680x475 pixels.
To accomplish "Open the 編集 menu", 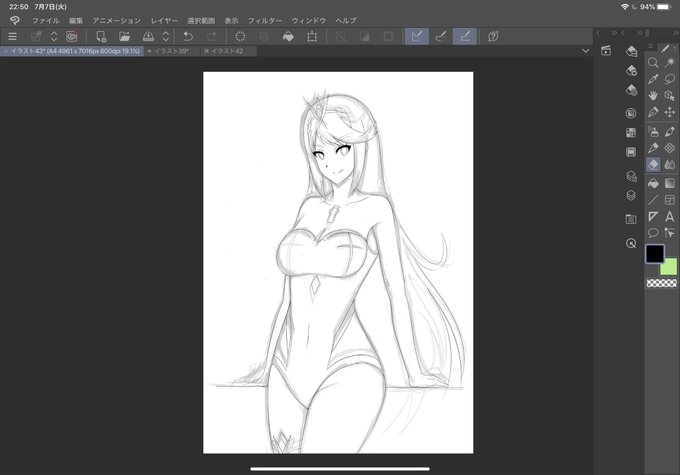I will (x=75, y=20).
